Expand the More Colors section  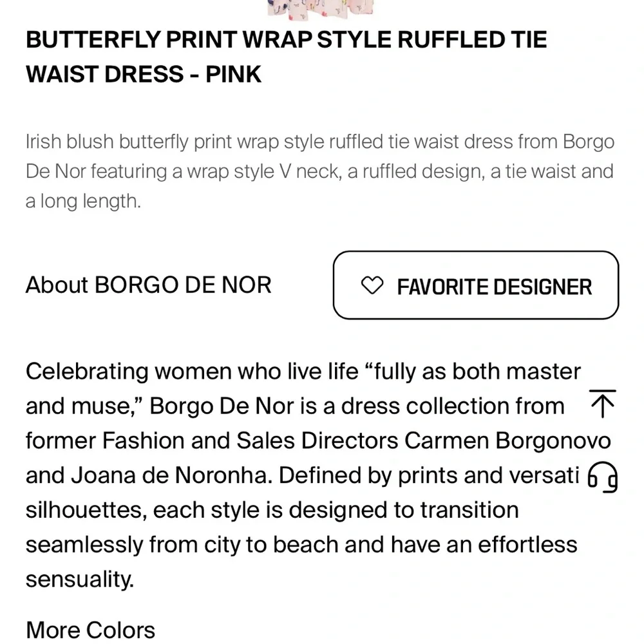90,630
